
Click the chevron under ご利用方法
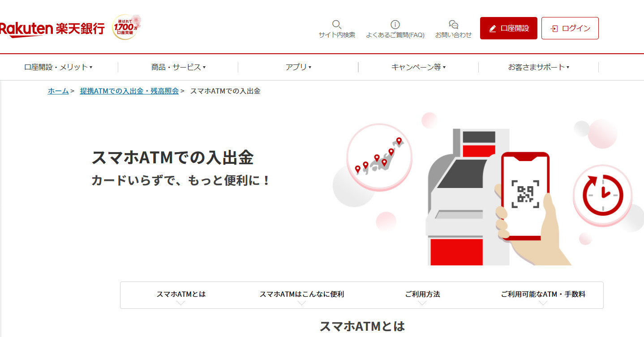pyautogui.click(x=421, y=303)
